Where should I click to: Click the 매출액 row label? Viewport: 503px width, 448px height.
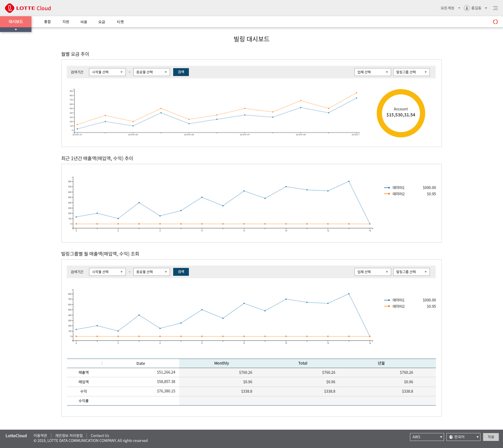coord(84,373)
